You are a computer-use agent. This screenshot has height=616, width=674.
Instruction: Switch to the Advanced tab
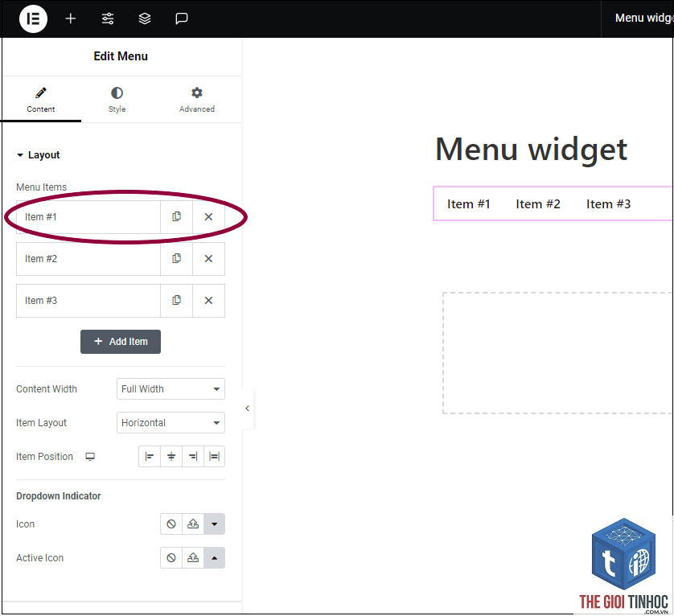point(197,100)
